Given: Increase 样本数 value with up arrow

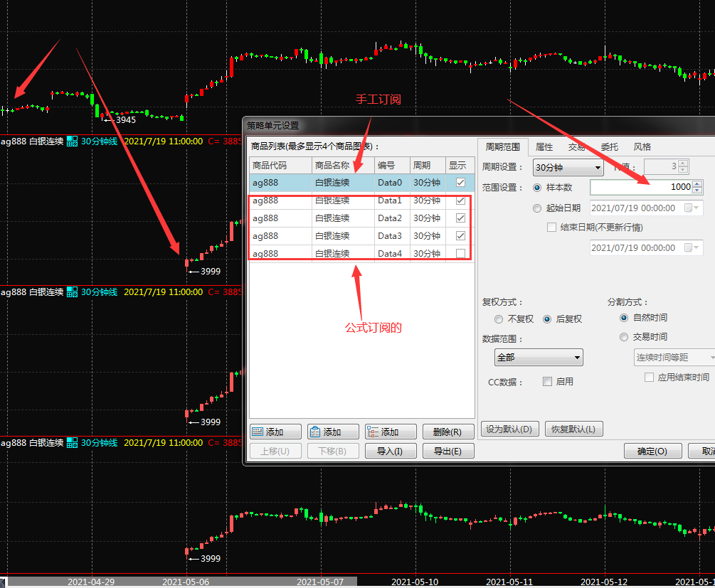Looking at the screenshot, I should (697, 183).
